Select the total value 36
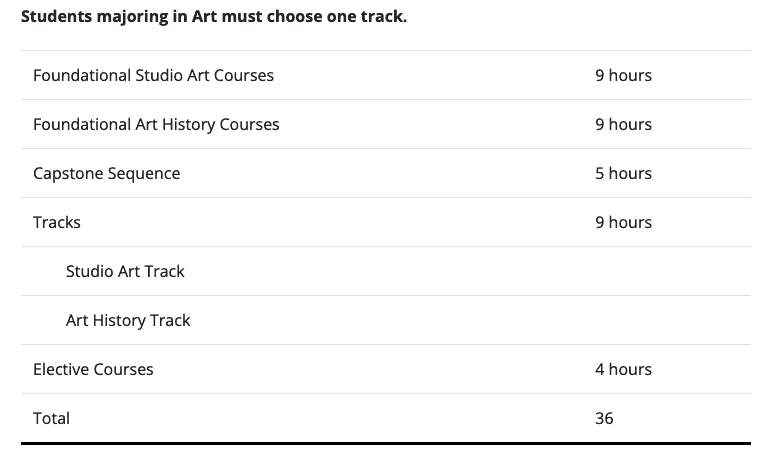761x465 pixels. pos(604,418)
